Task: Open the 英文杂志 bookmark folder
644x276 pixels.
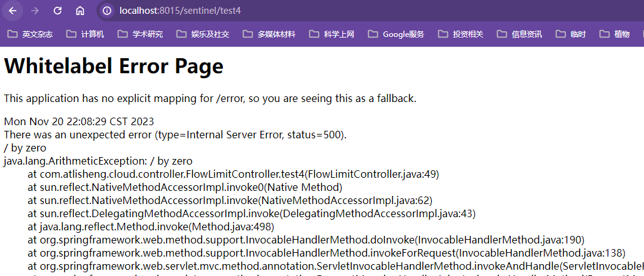Action: [30, 34]
